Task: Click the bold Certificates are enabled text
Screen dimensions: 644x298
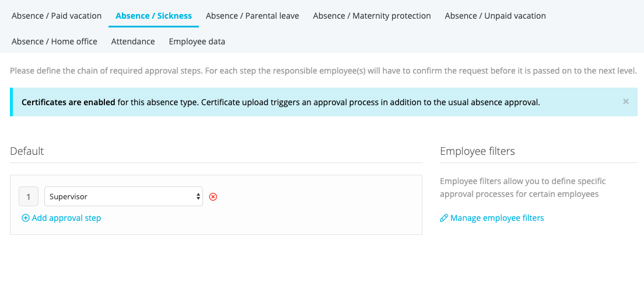Action: point(68,102)
